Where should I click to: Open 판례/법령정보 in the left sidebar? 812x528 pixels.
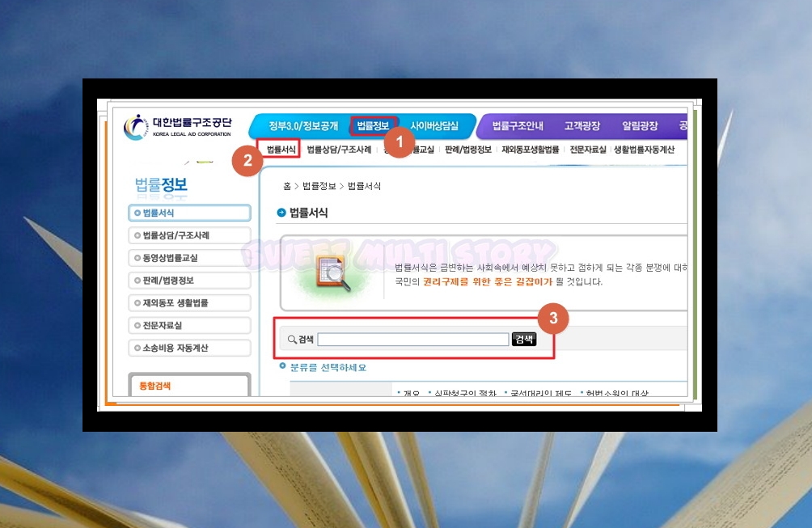click(189, 281)
